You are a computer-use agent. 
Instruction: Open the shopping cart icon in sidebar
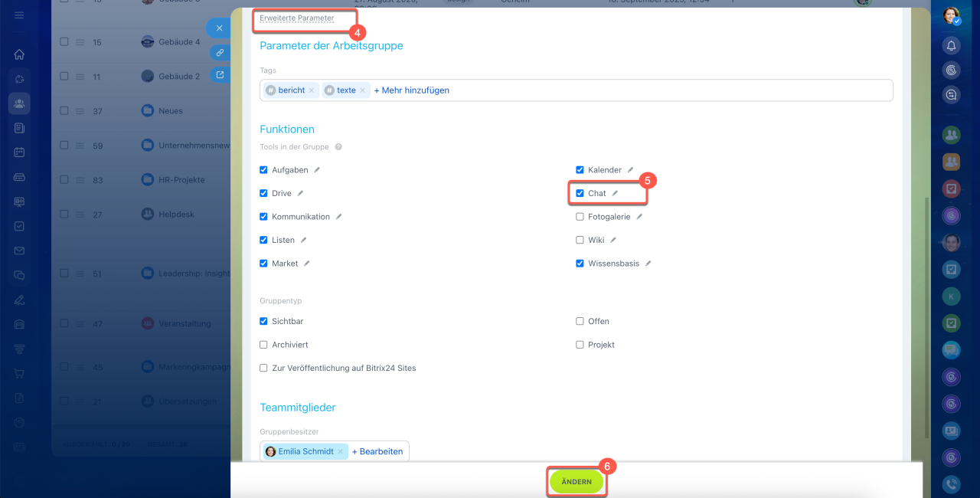click(19, 373)
